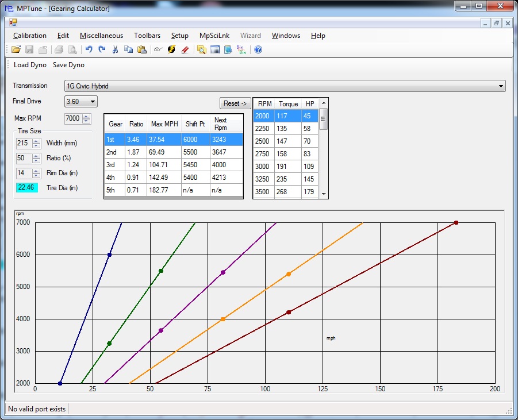518x420 pixels.
Task: Click the cyan Tire Dia value box
Action: pos(27,187)
